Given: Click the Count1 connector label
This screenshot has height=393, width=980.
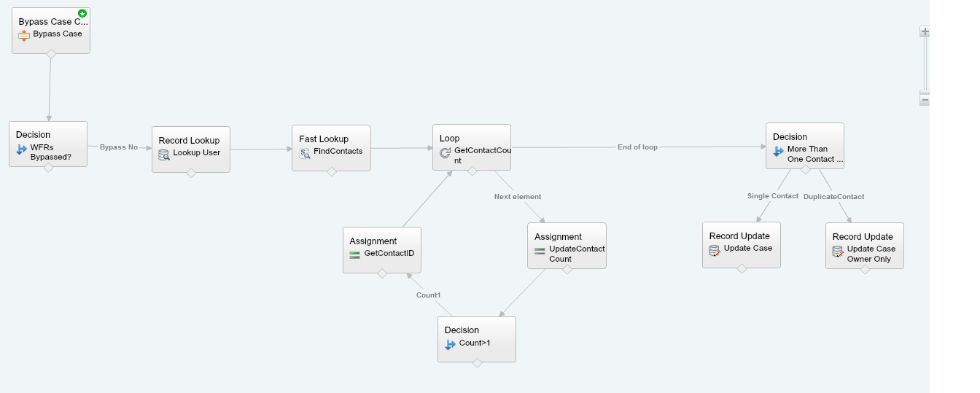Looking at the screenshot, I should pos(429,295).
